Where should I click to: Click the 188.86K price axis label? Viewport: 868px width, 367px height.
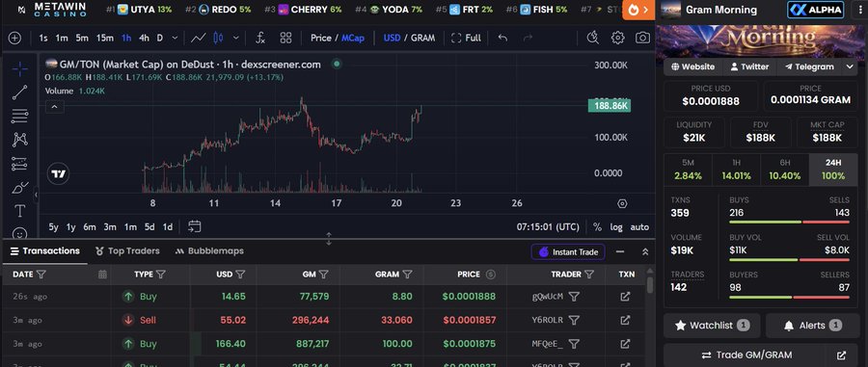tap(609, 106)
